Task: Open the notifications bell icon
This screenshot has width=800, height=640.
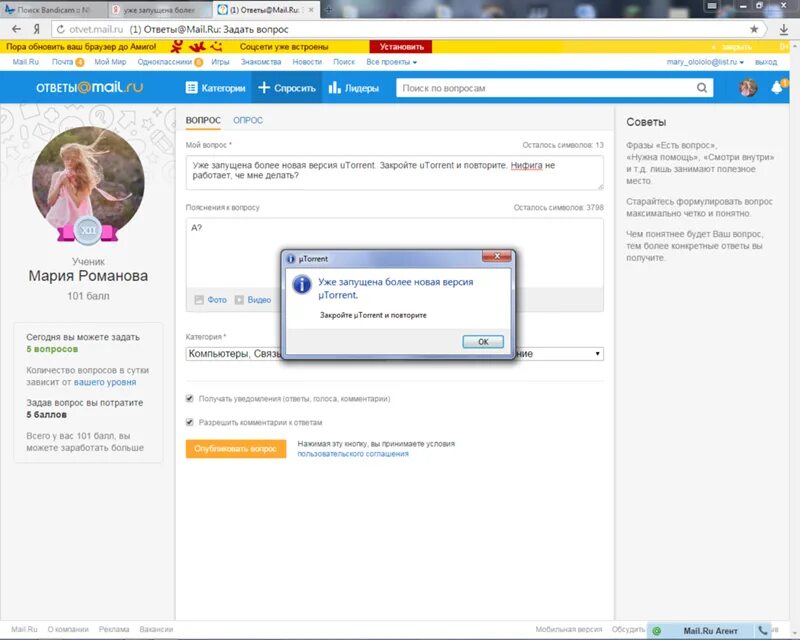Action: click(778, 87)
